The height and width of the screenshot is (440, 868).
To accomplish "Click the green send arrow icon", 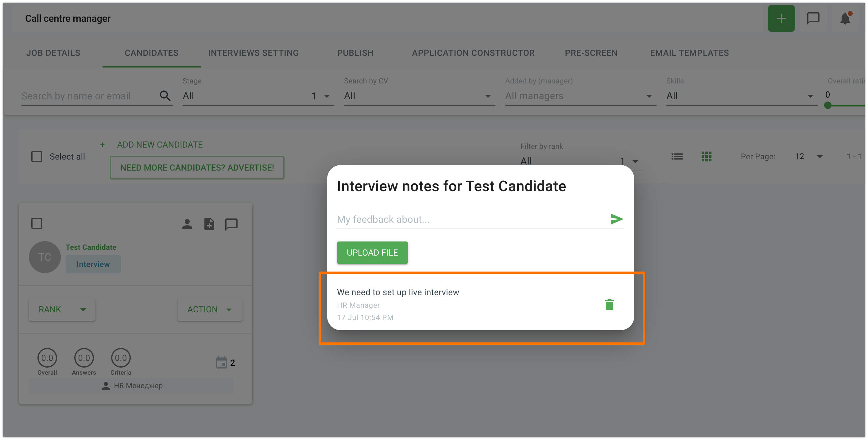I will coord(617,219).
